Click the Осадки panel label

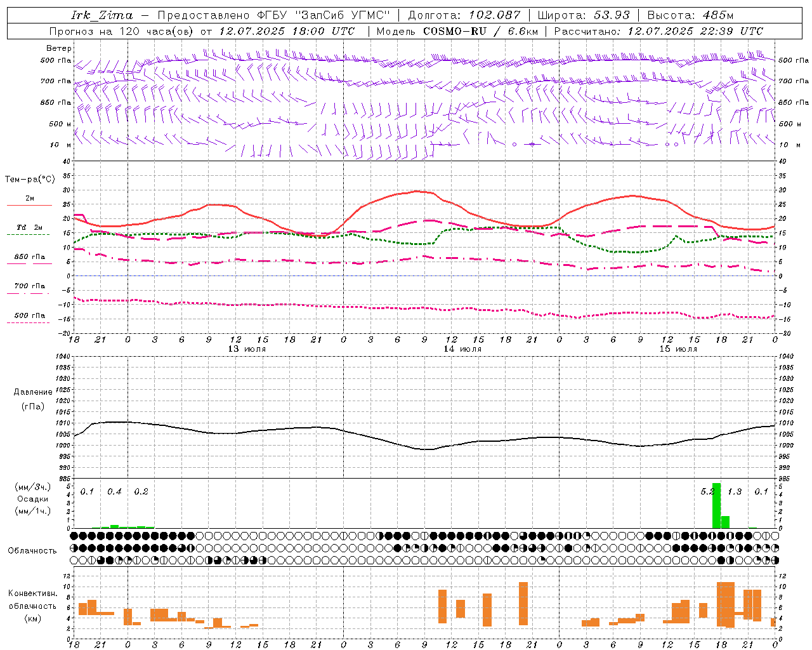coord(33,499)
